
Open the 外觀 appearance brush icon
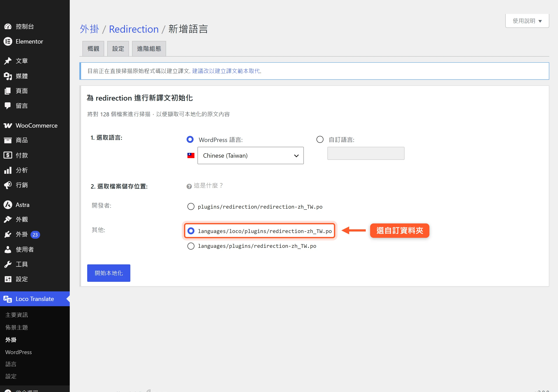8,220
